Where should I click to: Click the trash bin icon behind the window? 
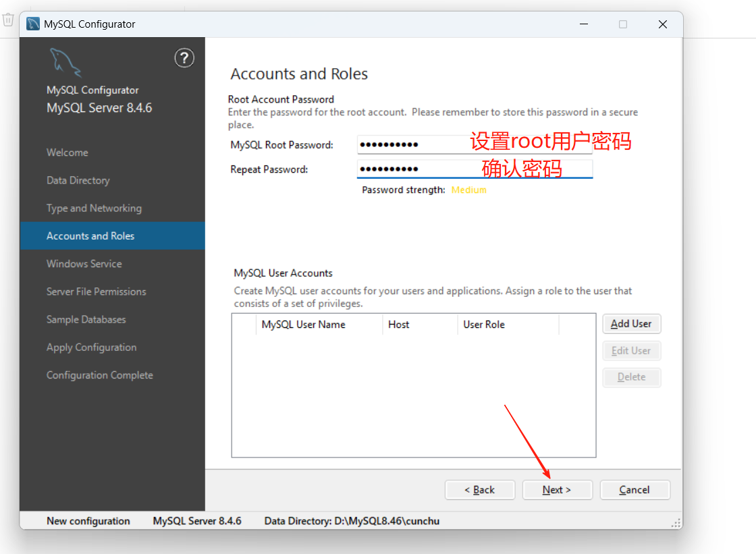click(x=8, y=20)
